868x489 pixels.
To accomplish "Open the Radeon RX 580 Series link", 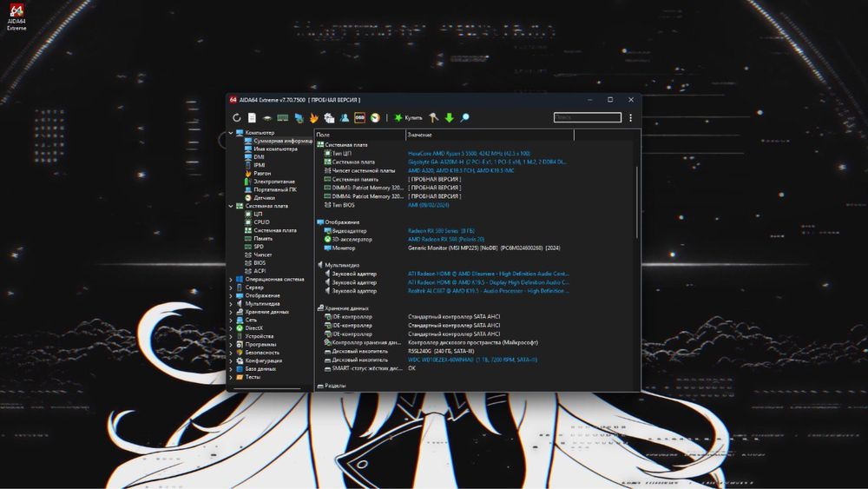I will 441,231.
